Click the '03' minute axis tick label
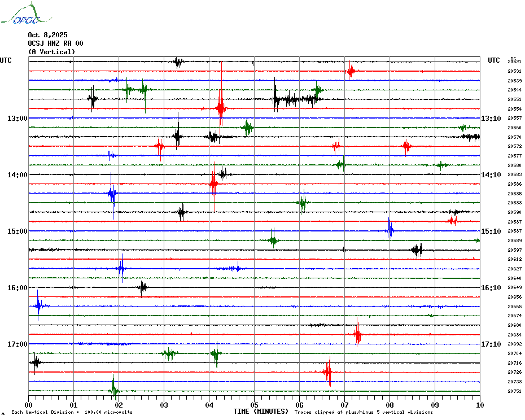The image size is (525, 420). click(164, 405)
